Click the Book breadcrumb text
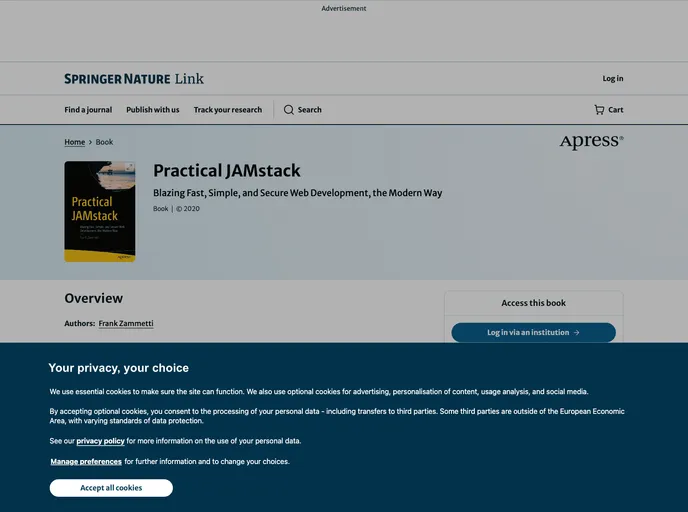This screenshot has height=512, width=688. [104, 142]
